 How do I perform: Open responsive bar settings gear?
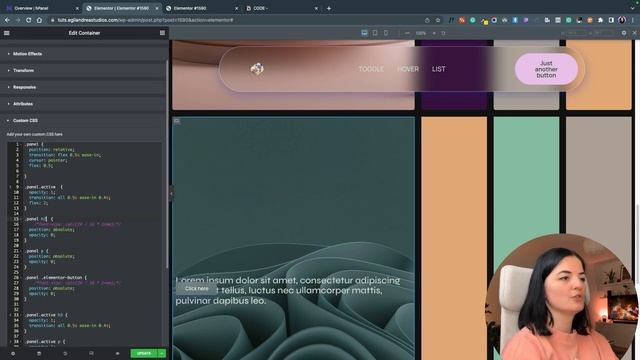[x=624, y=33]
